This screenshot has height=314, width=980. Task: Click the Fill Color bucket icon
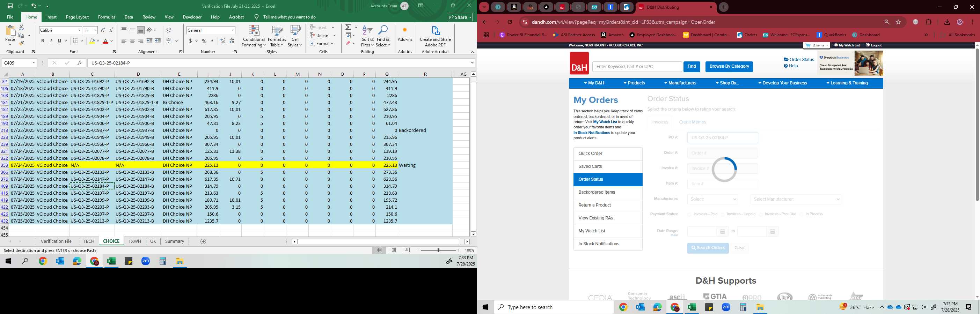tap(92, 41)
